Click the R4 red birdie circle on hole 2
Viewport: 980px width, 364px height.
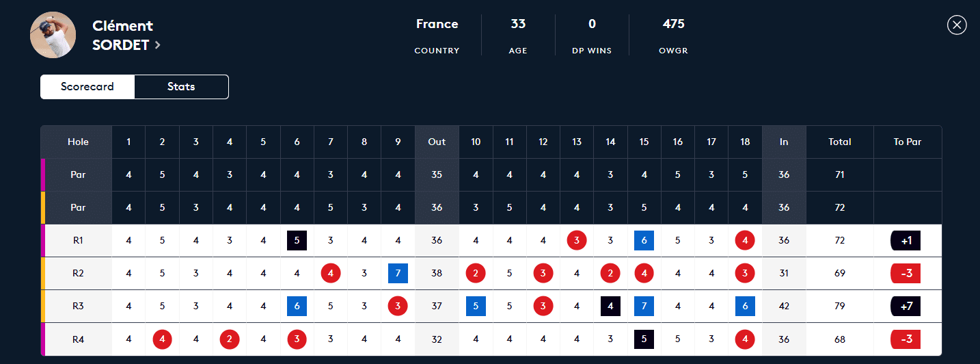(162, 339)
